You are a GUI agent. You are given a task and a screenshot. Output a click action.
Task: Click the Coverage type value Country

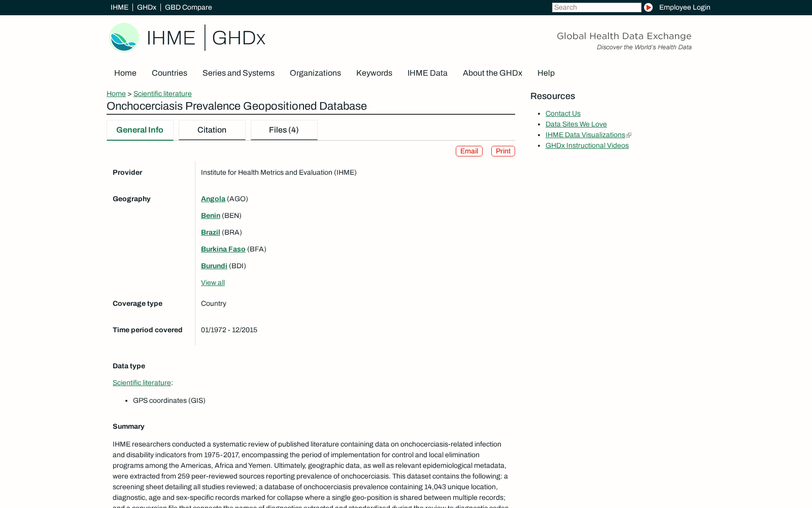[214, 303]
